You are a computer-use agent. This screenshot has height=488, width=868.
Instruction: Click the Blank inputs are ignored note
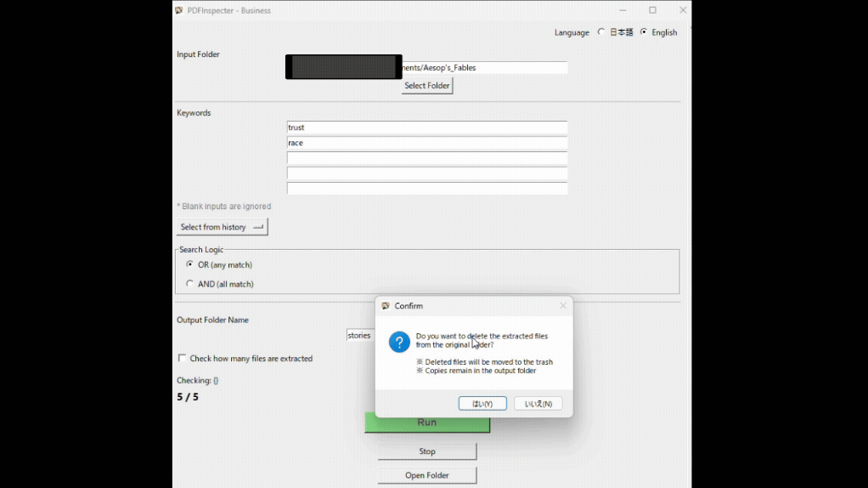click(223, 206)
